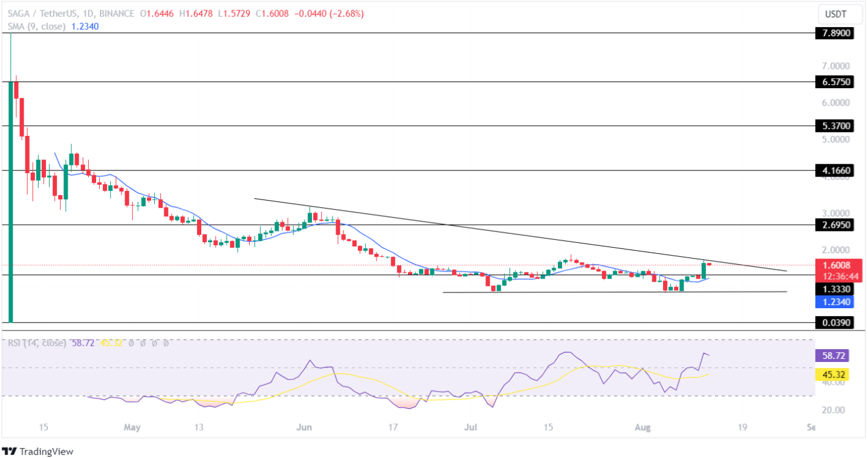Select the short horizontal support line under July lows
868x458 pixels.
tap(615, 292)
